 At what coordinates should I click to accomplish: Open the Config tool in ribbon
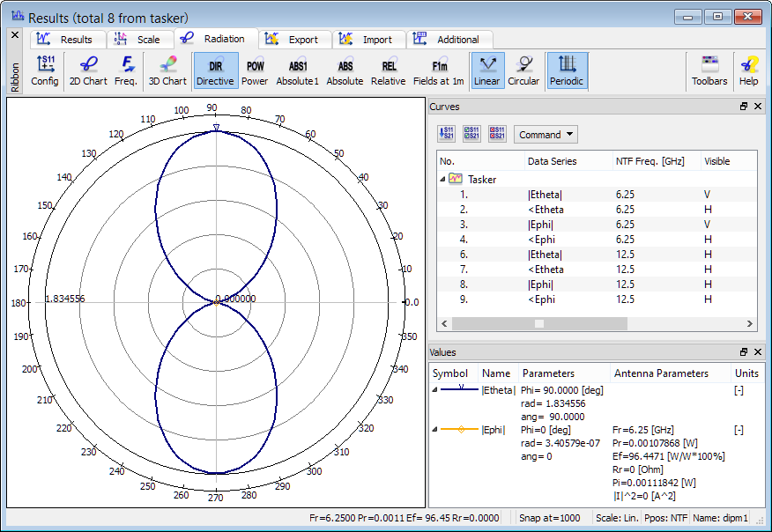coord(45,70)
